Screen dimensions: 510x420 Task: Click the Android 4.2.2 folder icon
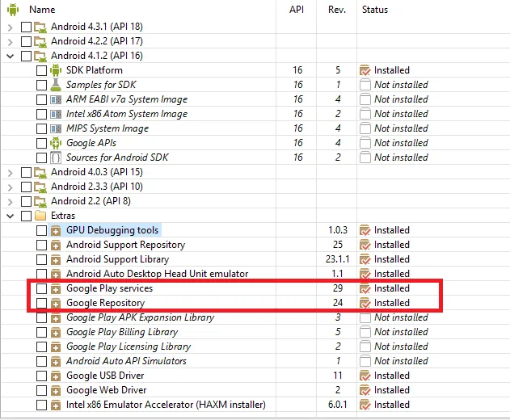tap(40, 41)
